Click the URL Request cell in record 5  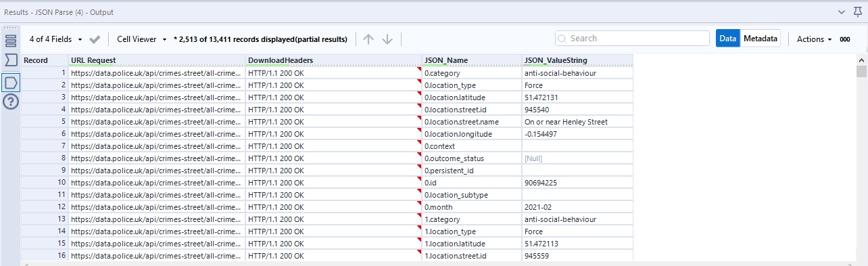(157, 121)
